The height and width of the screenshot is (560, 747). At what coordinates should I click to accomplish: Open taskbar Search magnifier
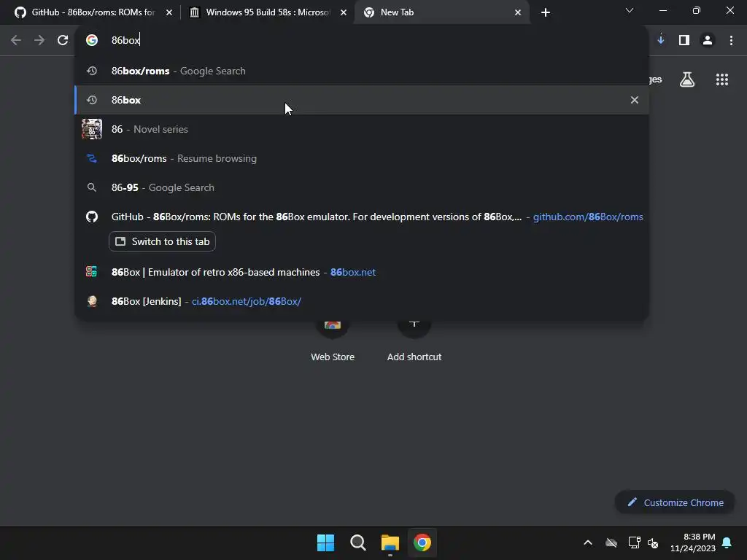click(x=357, y=542)
